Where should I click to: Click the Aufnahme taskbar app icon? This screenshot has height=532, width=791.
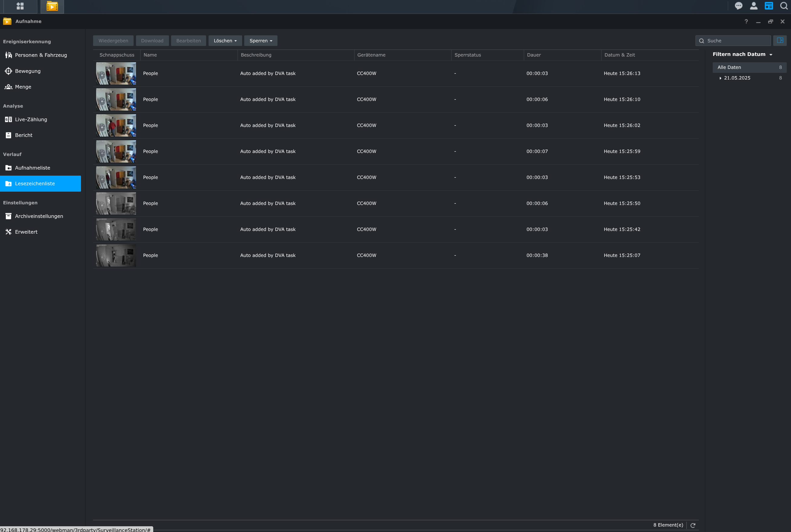[x=52, y=6]
